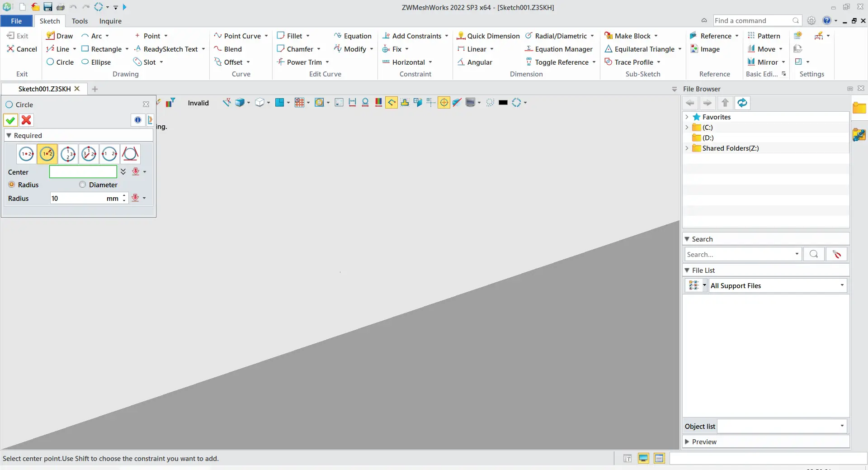The width and height of the screenshot is (868, 470).
Task: Expand the Favorites tree node
Action: (687, 117)
